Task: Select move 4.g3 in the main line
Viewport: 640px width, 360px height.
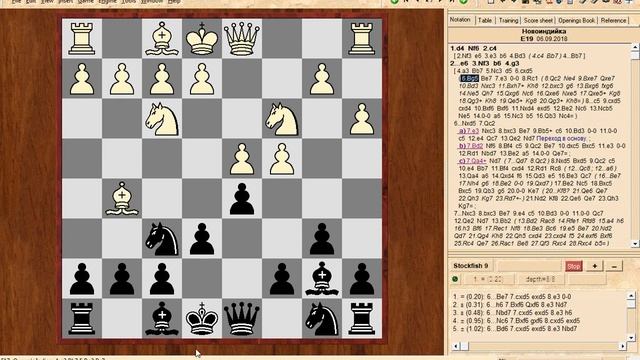Action: coord(512,63)
